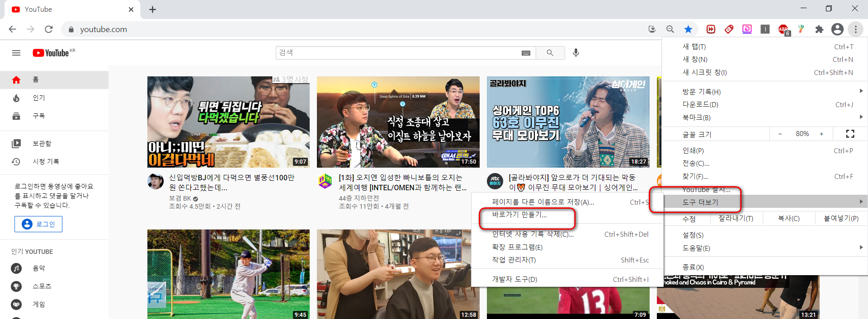Click the 로그인 sign-in button
868x319 pixels.
tap(38, 224)
